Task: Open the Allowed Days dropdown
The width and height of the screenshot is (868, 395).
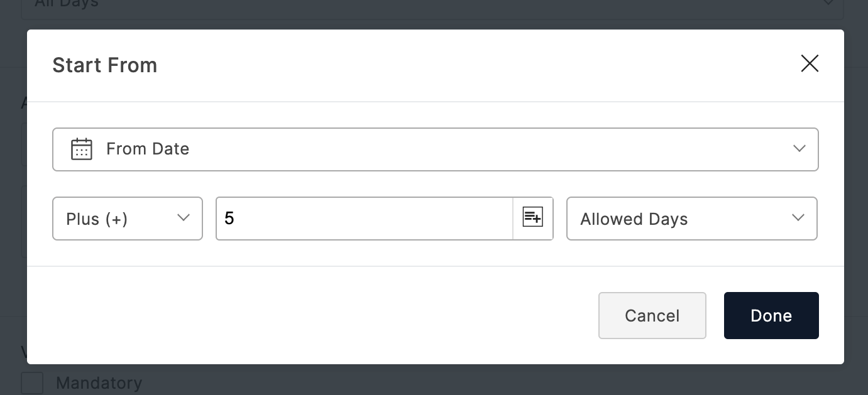Action: (x=691, y=219)
